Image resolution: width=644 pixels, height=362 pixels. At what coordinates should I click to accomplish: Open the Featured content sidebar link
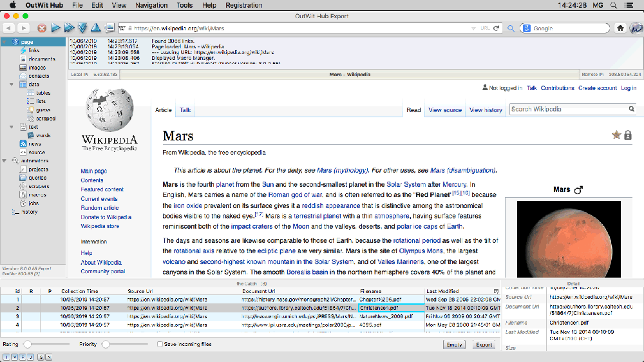102,189
